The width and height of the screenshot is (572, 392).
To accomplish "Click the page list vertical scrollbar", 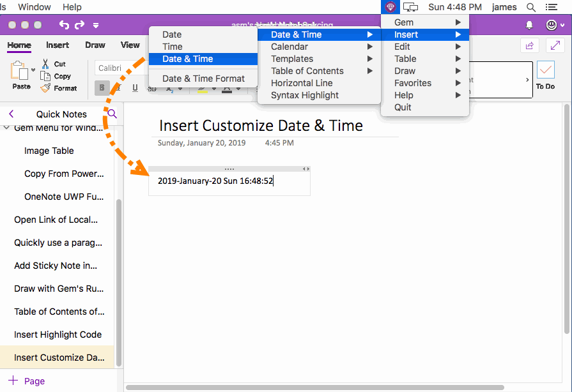I will coord(119,283).
